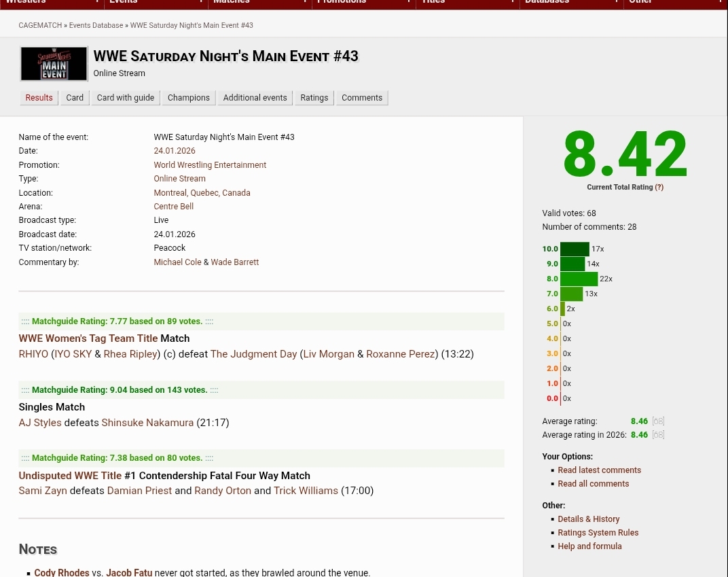Click 'Valid votes: 68' text
The width and height of the screenshot is (728, 577).
pos(569,213)
